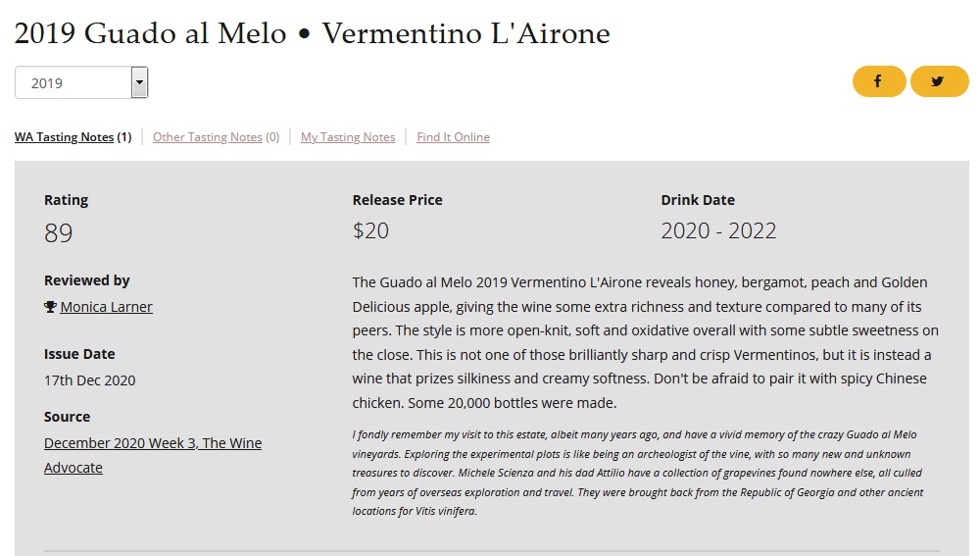Click the Drink Date heading
The width and height of the screenshot is (980, 556).
point(698,200)
